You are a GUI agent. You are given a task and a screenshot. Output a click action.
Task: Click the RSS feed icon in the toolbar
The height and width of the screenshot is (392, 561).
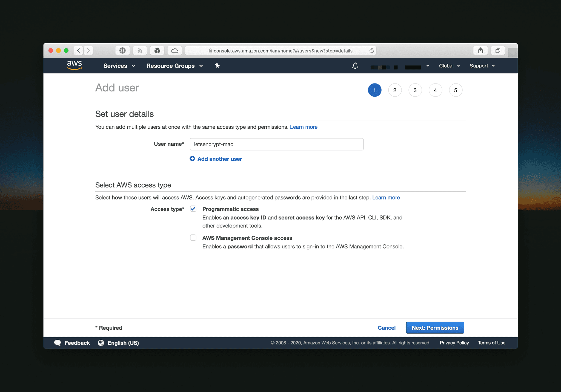(140, 50)
